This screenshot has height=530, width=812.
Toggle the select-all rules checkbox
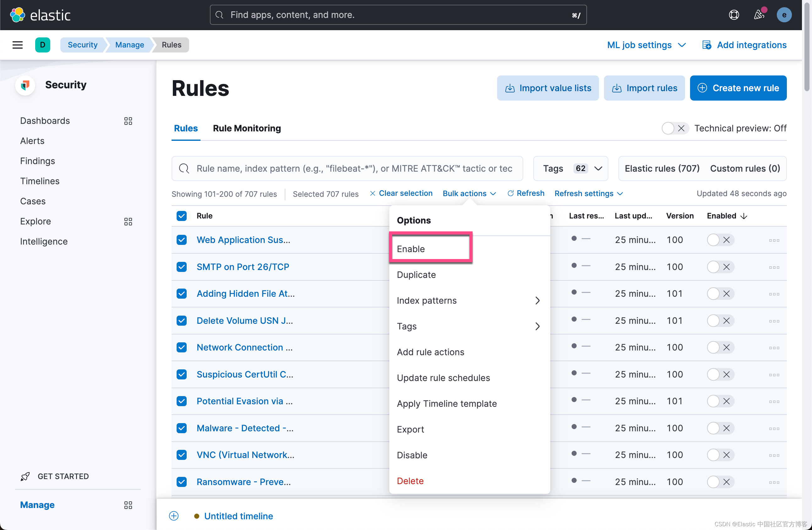[182, 216]
